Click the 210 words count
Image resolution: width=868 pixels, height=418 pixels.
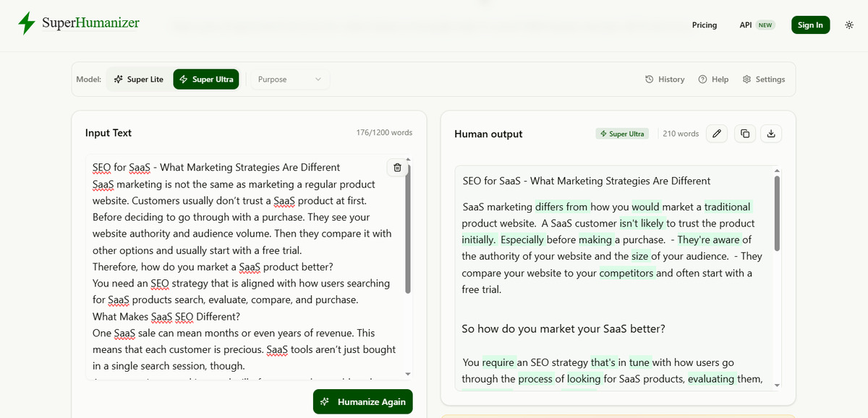(681, 134)
